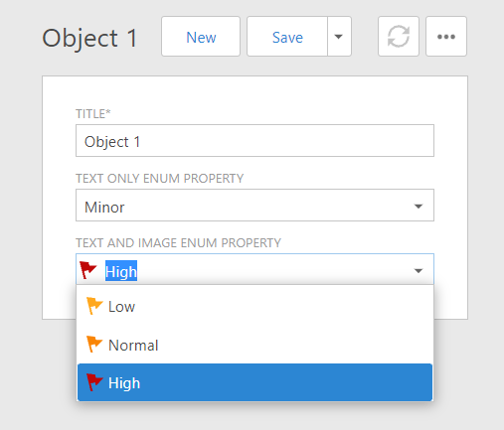Click the Text And Image Enum Property label
This screenshot has width=504, height=430.
tap(178, 243)
